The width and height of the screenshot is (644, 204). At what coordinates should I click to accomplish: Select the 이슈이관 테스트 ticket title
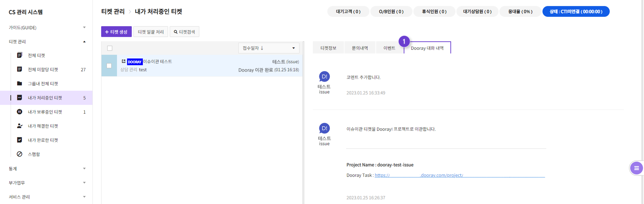pyautogui.click(x=157, y=61)
